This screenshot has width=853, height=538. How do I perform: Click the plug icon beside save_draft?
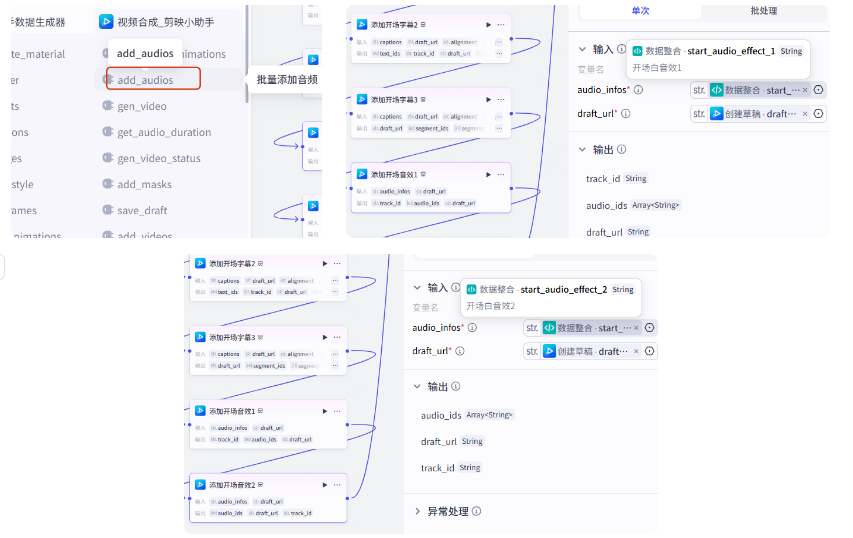coord(108,210)
